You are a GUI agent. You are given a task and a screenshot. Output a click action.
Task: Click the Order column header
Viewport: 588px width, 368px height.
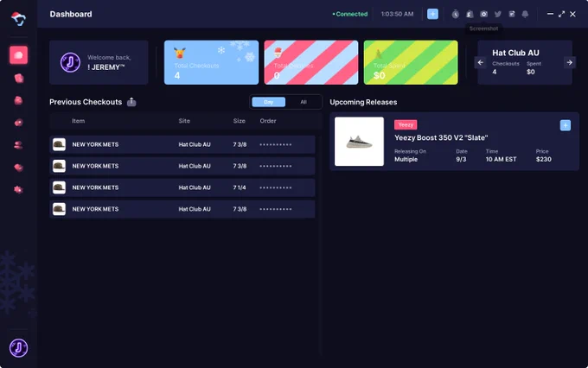click(x=268, y=121)
